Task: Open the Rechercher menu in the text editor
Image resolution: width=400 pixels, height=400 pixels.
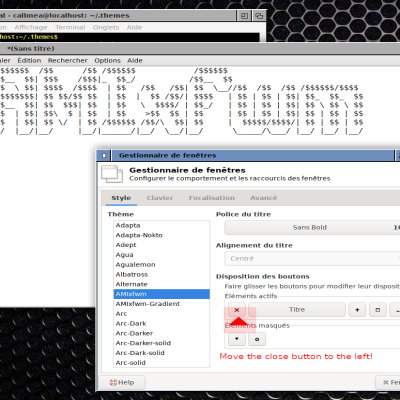Action: (x=68, y=60)
